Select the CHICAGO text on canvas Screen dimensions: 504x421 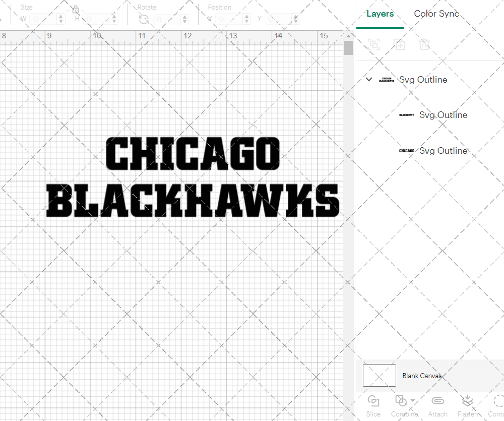[193, 153]
